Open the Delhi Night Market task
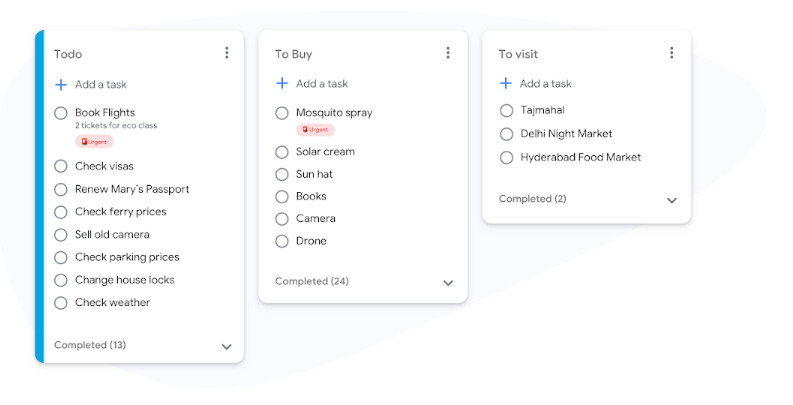The height and width of the screenshot is (405, 793). coord(566,134)
